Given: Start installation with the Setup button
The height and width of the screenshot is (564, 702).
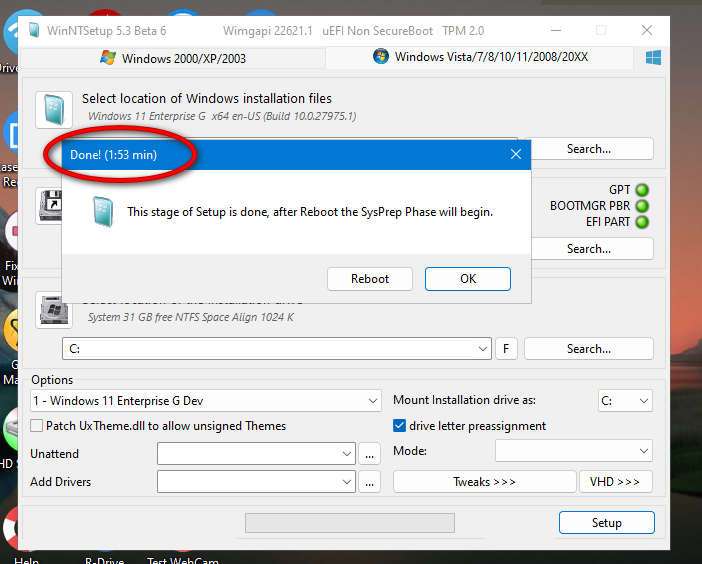Looking at the screenshot, I should (607, 522).
